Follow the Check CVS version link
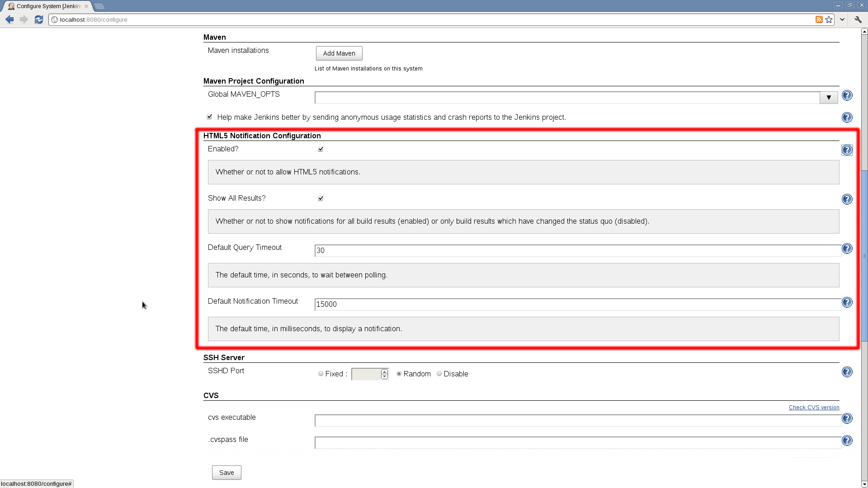Screen dimensions: 868x488 click(814, 408)
